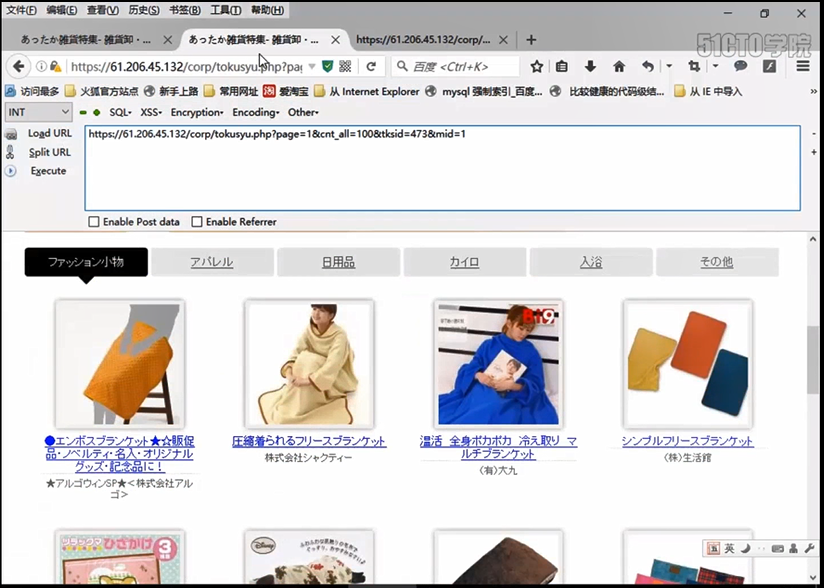Open the 工具 menu in the menu bar
The image size is (824, 588).
pyautogui.click(x=222, y=10)
